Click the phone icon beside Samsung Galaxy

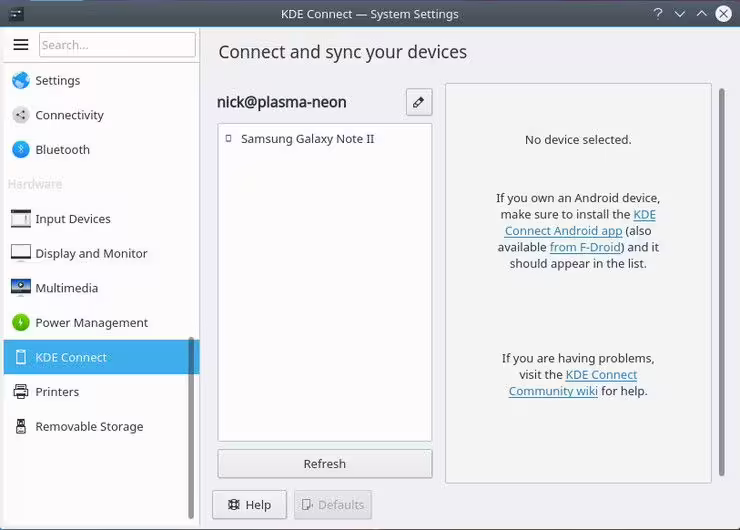pos(229,139)
